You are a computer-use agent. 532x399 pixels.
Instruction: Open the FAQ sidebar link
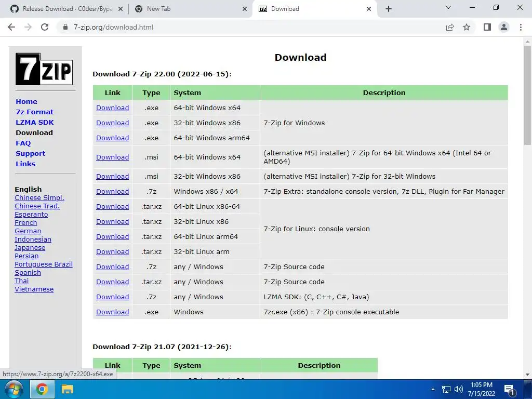tap(23, 143)
